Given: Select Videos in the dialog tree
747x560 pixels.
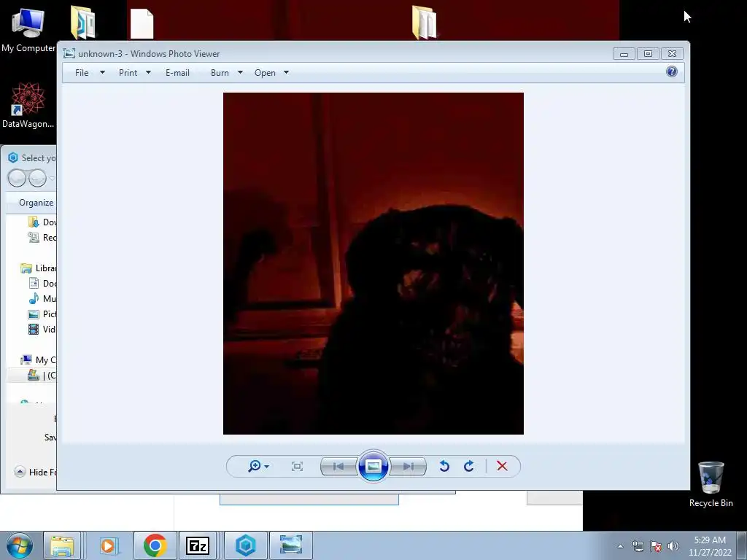Looking at the screenshot, I should point(42,329).
